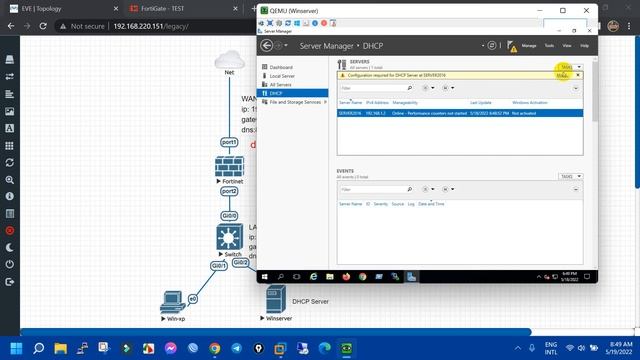The height and width of the screenshot is (360, 640).
Task: Click EVE sidebar night mode moon icon
Action: point(10,247)
